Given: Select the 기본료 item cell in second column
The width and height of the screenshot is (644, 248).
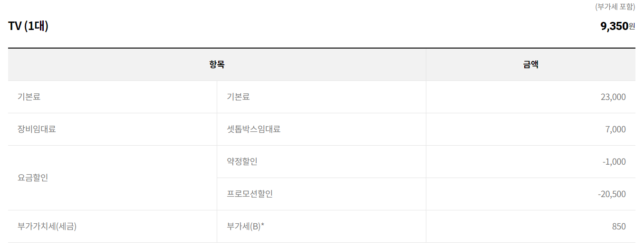Looking at the screenshot, I should pos(238,97).
